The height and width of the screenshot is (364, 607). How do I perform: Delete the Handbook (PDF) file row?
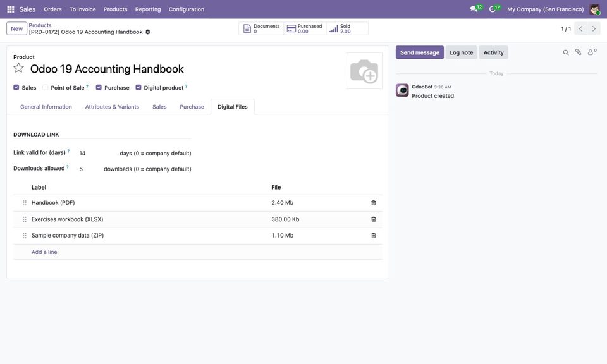(374, 203)
